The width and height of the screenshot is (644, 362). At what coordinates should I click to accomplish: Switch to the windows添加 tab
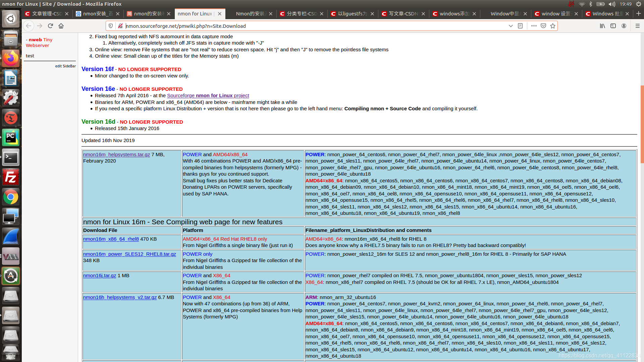pyautogui.click(x=454, y=14)
